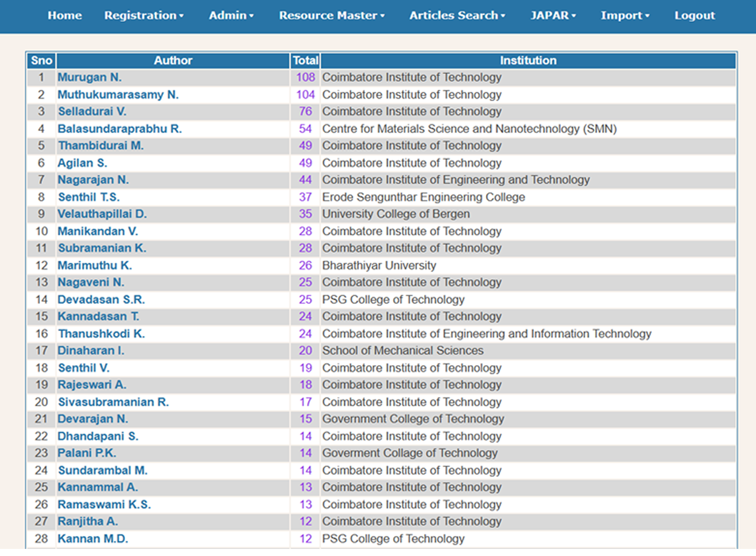Click Logout in the navigation bar
Viewport: 756px width, 556px height.
(x=694, y=16)
